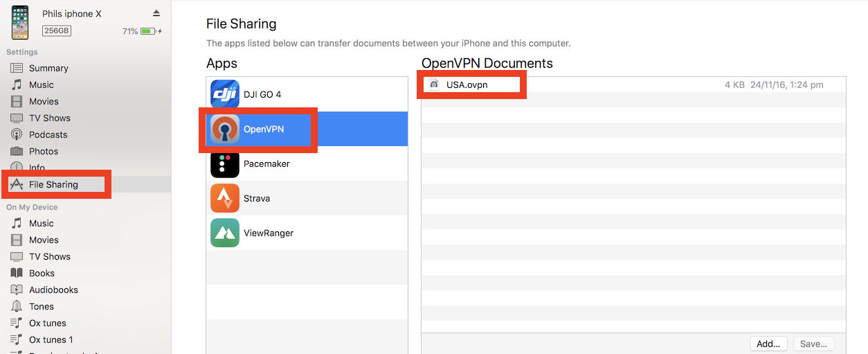The image size is (868, 354).
Task: Click the Apps list heading
Action: pos(221,63)
